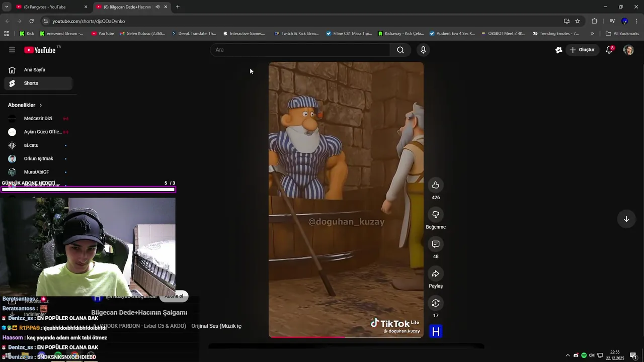Remix the short with remix icon
Screen dimensions: 644x362
[436, 303]
